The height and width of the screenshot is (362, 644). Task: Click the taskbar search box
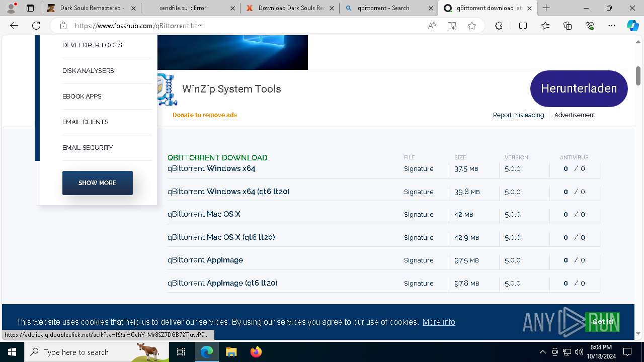tap(97, 352)
